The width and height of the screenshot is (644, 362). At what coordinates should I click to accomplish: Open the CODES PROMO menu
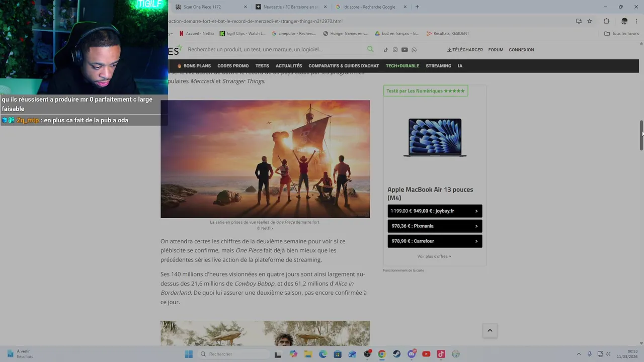click(233, 66)
